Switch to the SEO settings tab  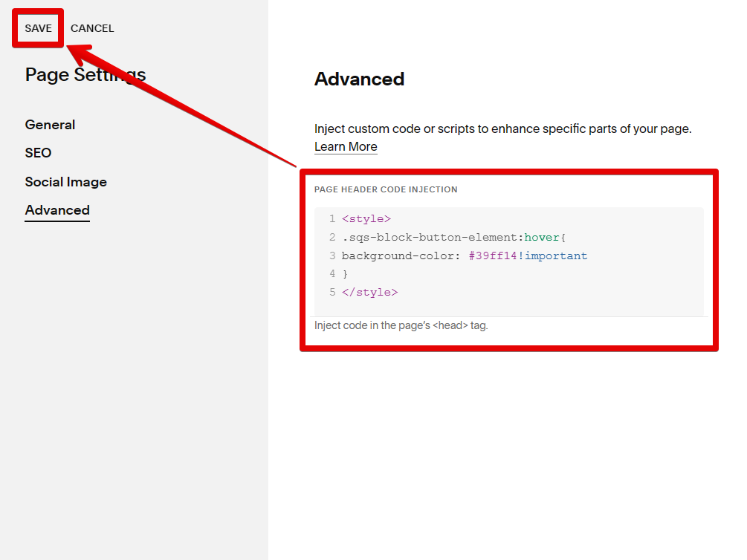[x=38, y=153]
